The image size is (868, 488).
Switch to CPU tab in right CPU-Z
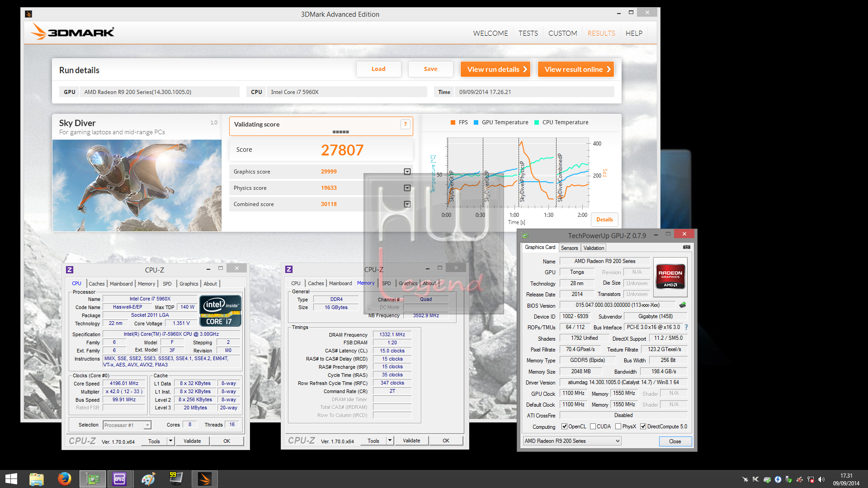click(x=296, y=283)
